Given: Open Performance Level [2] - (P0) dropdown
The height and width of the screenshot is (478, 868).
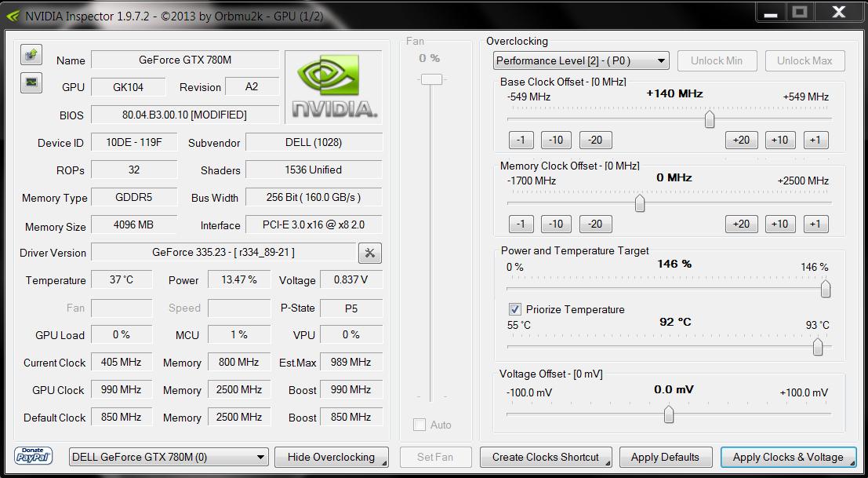Looking at the screenshot, I should click(x=581, y=61).
